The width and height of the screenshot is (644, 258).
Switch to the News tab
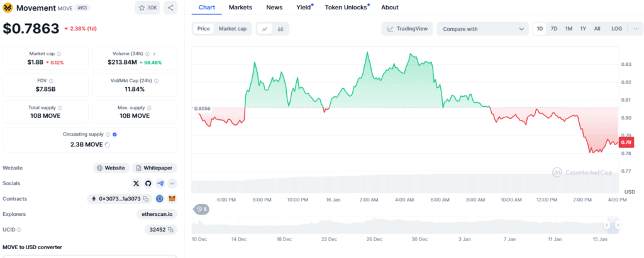click(x=274, y=8)
